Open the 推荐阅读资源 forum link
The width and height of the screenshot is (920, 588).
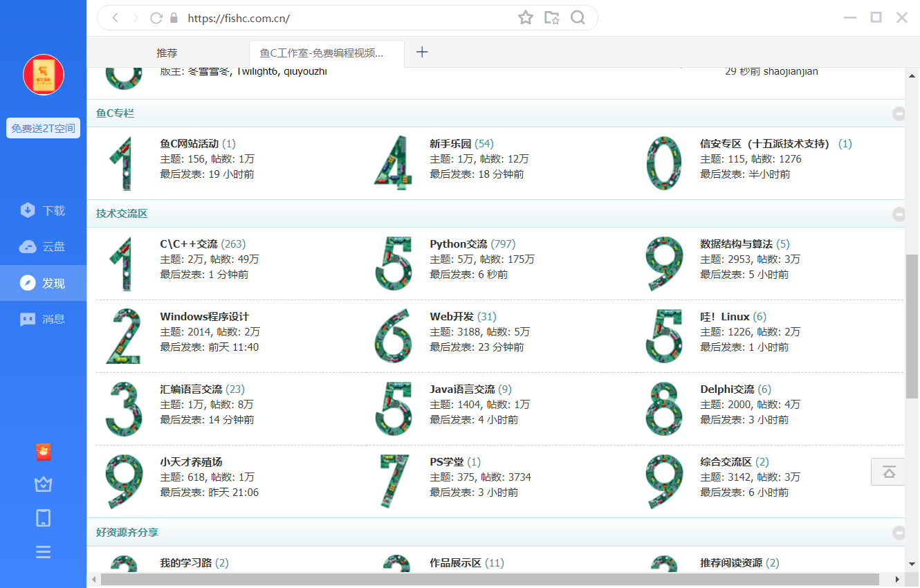(x=731, y=563)
